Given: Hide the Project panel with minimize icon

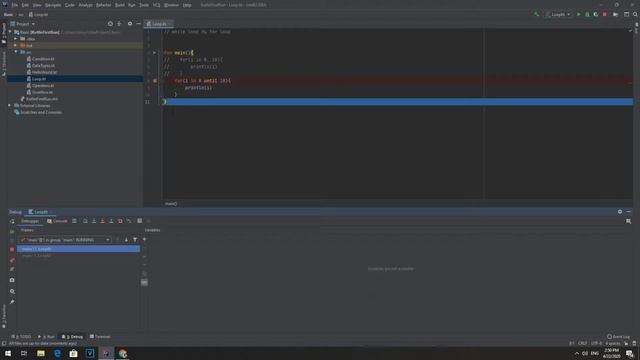Looking at the screenshot, I should coord(138,24).
